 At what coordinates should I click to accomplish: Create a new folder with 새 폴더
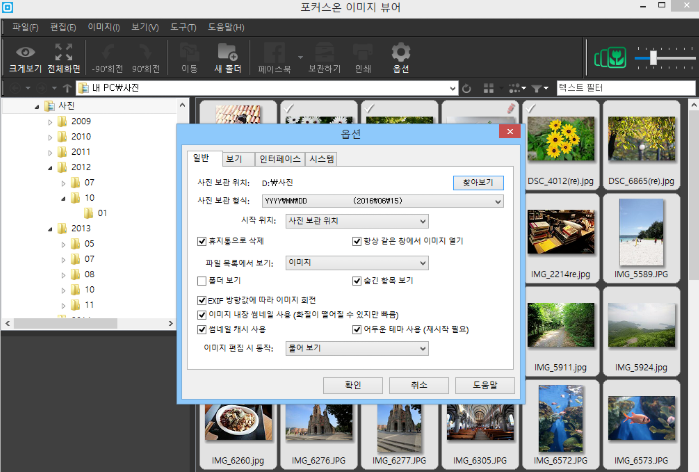pyautogui.click(x=228, y=58)
